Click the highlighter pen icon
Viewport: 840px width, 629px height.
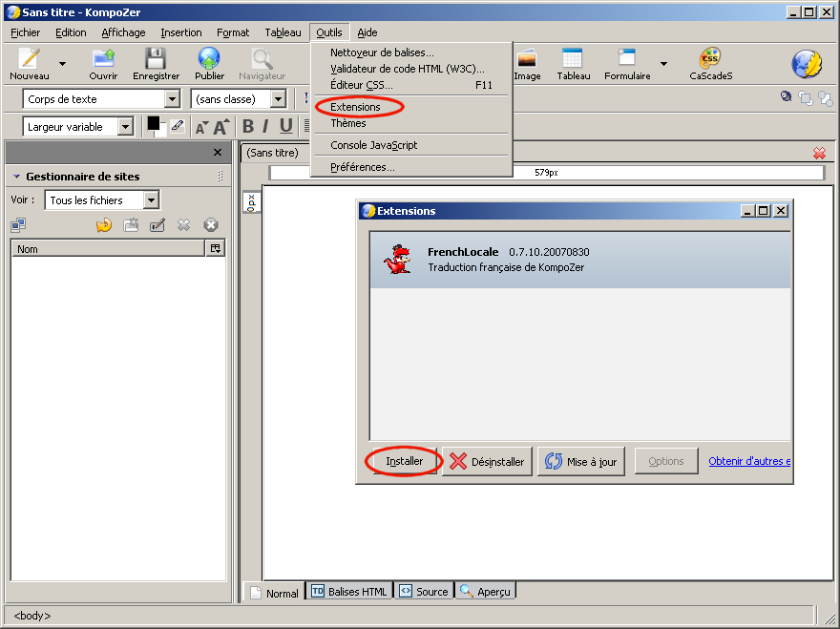[x=178, y=126]
